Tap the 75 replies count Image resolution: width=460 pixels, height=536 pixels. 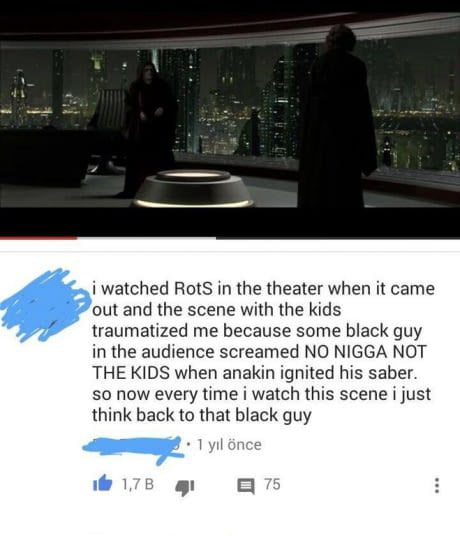pyautogui.click(x=272, y=484)
